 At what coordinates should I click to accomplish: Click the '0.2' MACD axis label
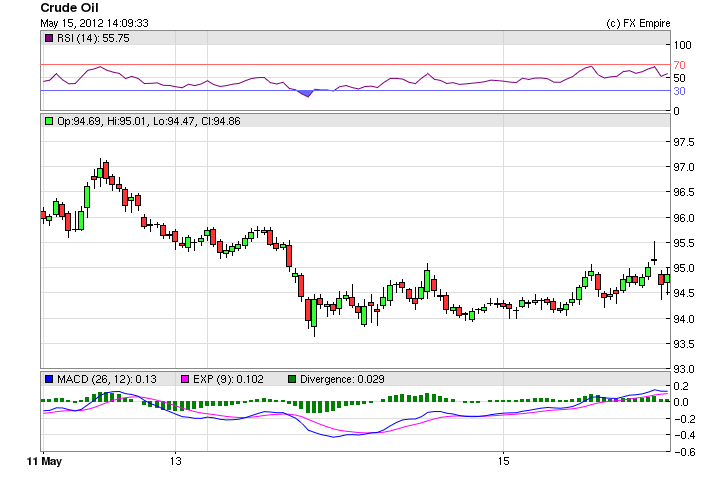click(x=681, y=386)
